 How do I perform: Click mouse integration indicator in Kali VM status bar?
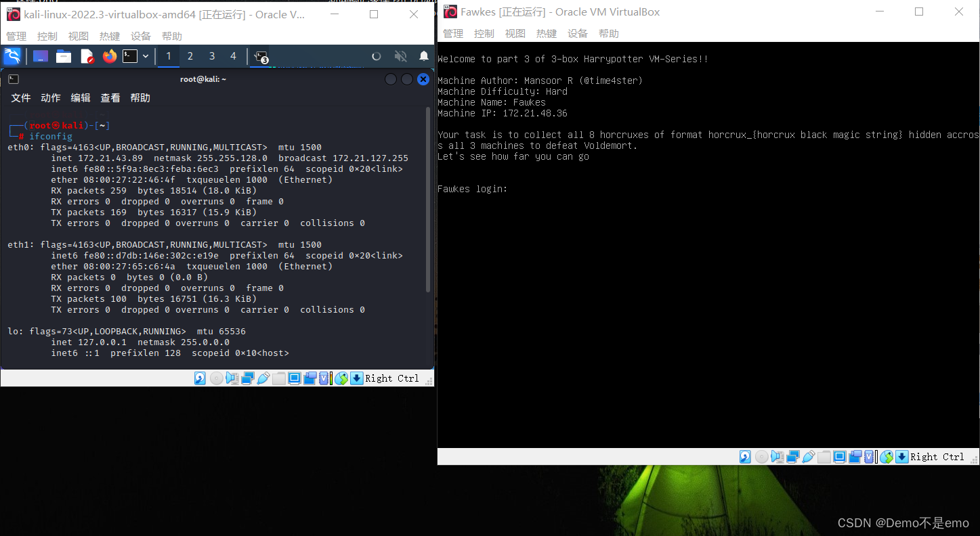tap(341, 378)
